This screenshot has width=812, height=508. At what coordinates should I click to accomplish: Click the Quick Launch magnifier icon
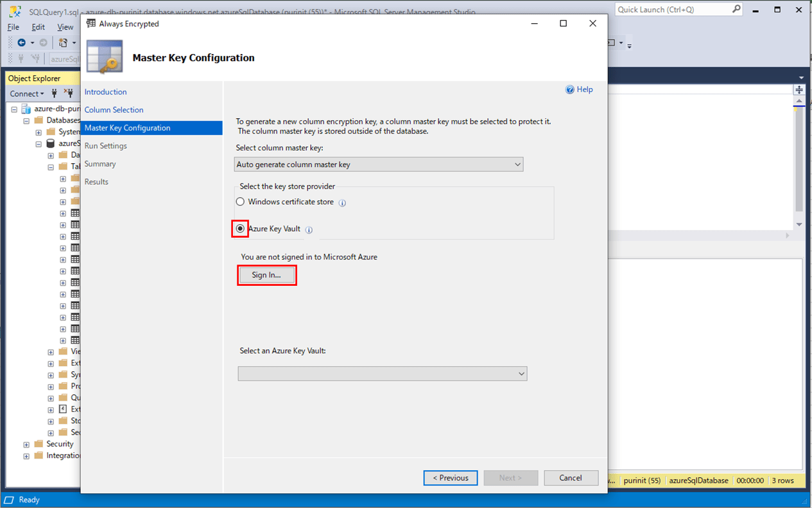pyautogui.click(x=736, y=10)
